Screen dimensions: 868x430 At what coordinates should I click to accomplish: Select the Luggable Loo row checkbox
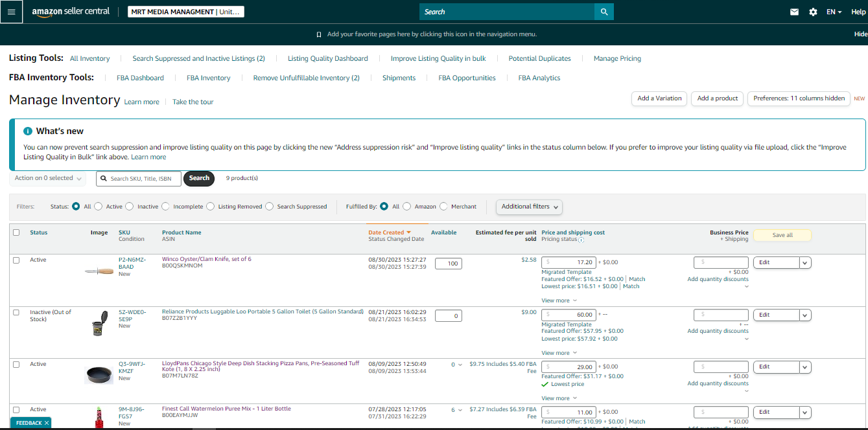tap(16, 312)
